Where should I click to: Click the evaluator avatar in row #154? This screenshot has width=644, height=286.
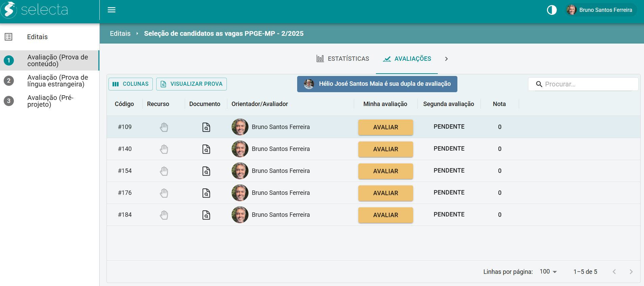pos(240,171)
